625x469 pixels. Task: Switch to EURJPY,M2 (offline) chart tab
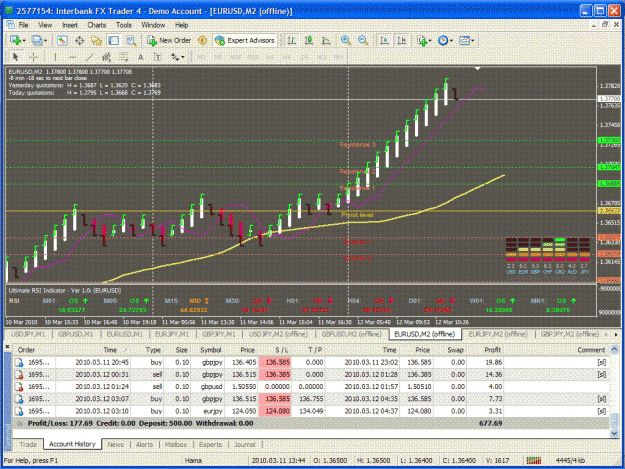pyautogui.click(x=497, y=334)
